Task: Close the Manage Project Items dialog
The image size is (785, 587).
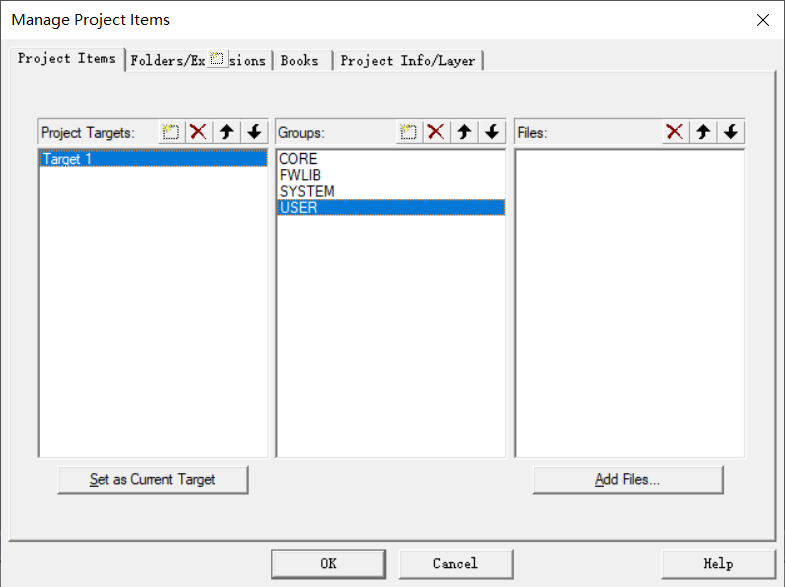Action: coord(762,20)
